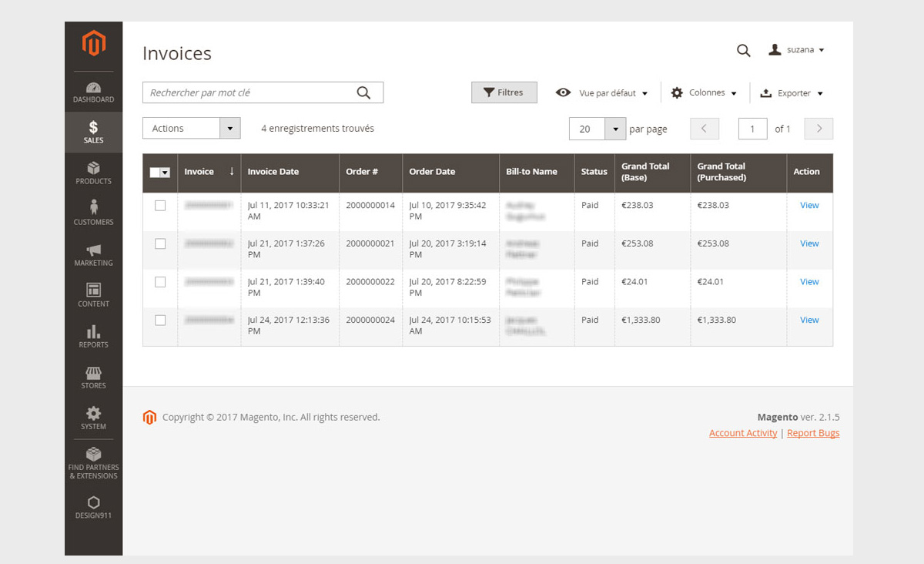Open the Exporter dropdown
Screen dimensions: 924x564
792,92
